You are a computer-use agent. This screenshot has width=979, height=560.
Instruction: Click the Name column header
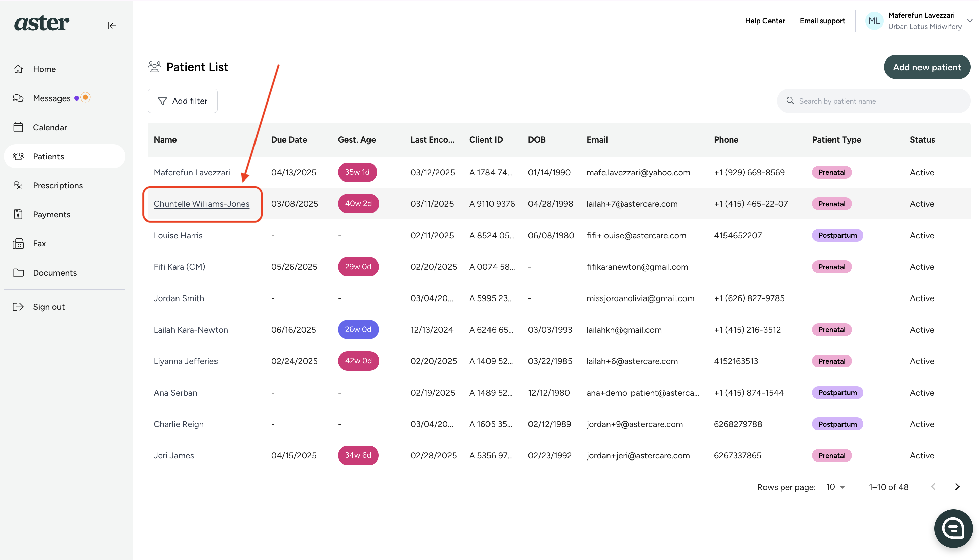(x=165, y=139)
